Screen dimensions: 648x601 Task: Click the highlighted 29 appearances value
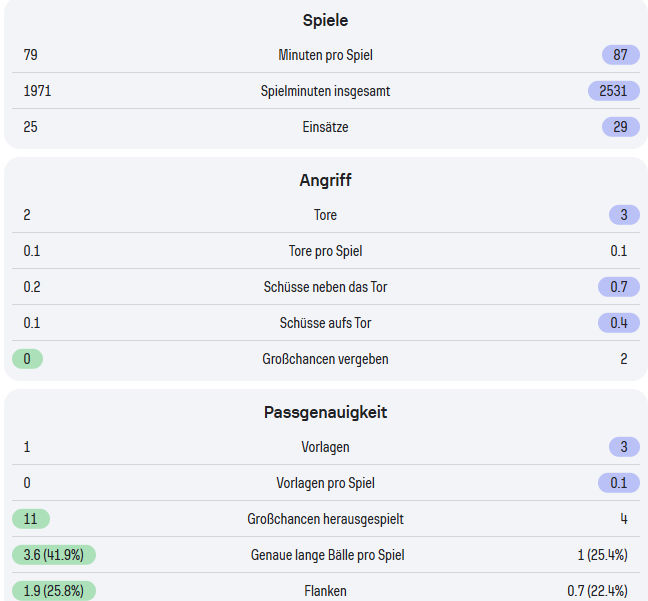[620, 127]
